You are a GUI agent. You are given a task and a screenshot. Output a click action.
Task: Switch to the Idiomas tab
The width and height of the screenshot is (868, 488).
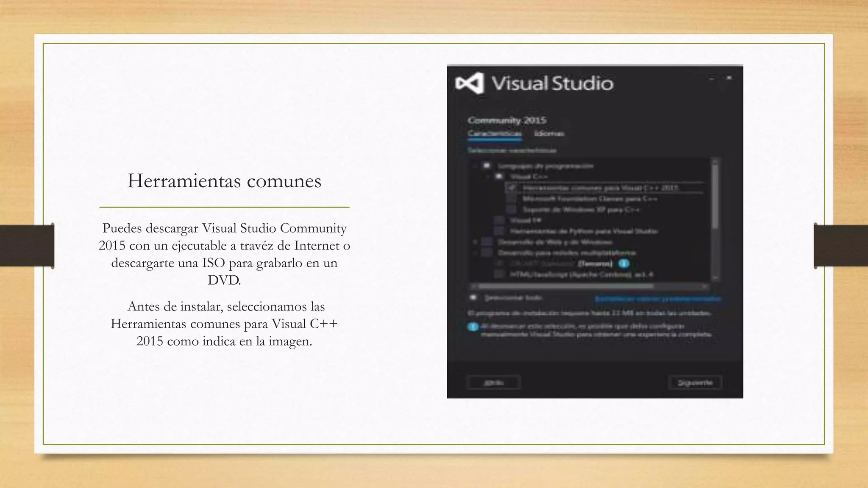(x=549, y=133)
